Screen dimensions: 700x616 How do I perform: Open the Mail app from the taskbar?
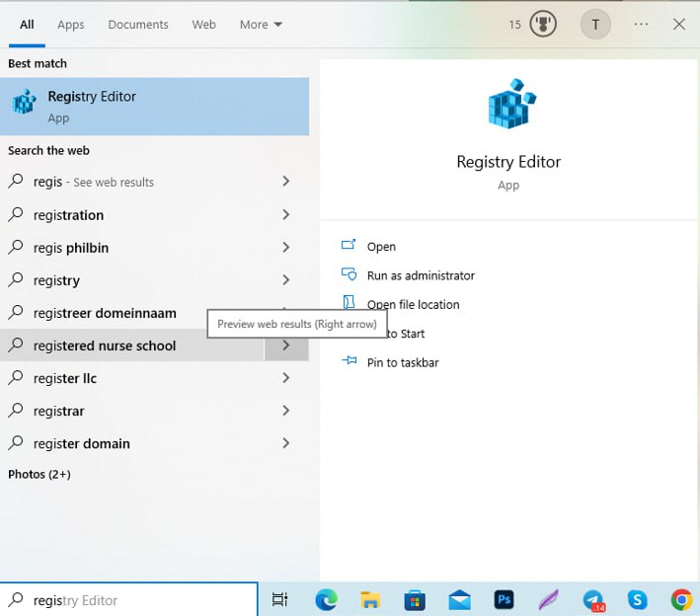tap(459, 600)
